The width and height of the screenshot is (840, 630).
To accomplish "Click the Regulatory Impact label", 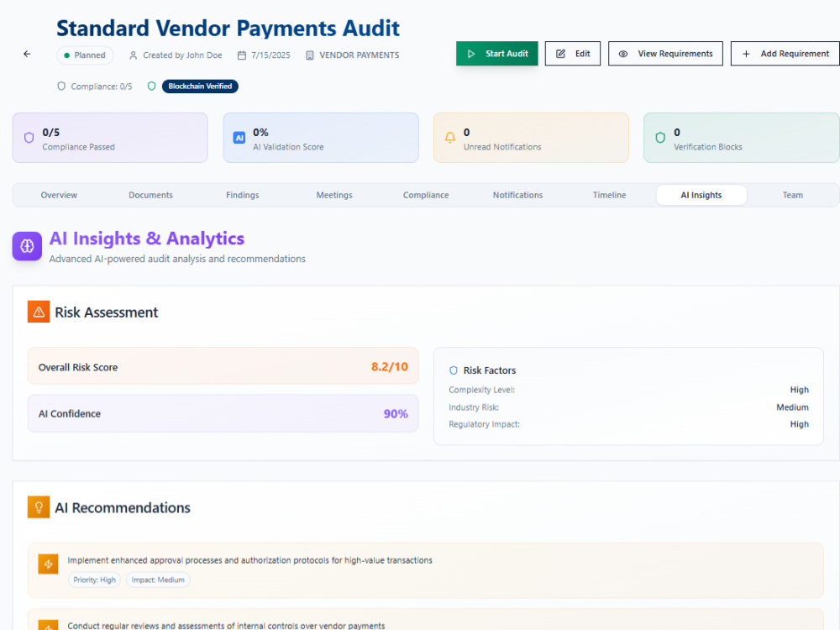I will tap(485, 424).
